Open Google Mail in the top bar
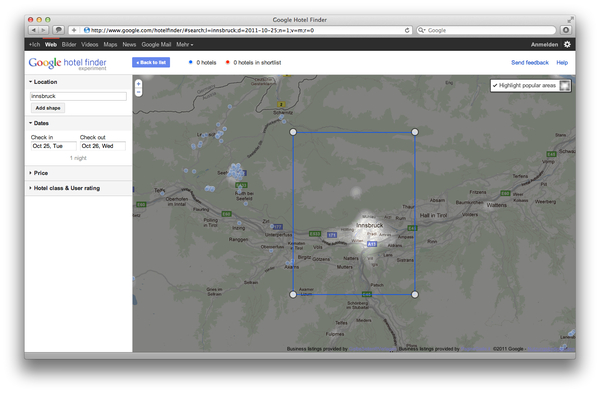The width and height of the screenshot is (600, 393). (156, 44)
